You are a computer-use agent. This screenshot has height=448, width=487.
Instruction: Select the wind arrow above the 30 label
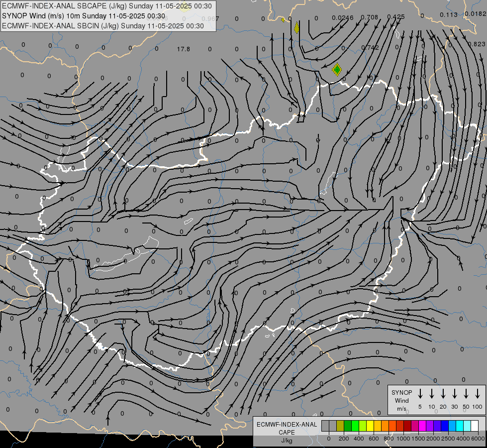point(454,393)
